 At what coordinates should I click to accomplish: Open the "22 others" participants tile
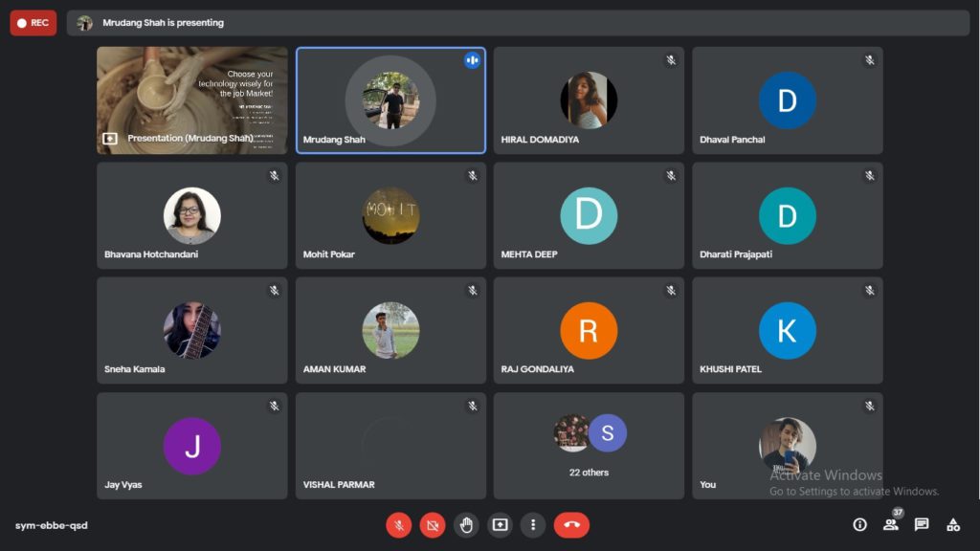589,445
